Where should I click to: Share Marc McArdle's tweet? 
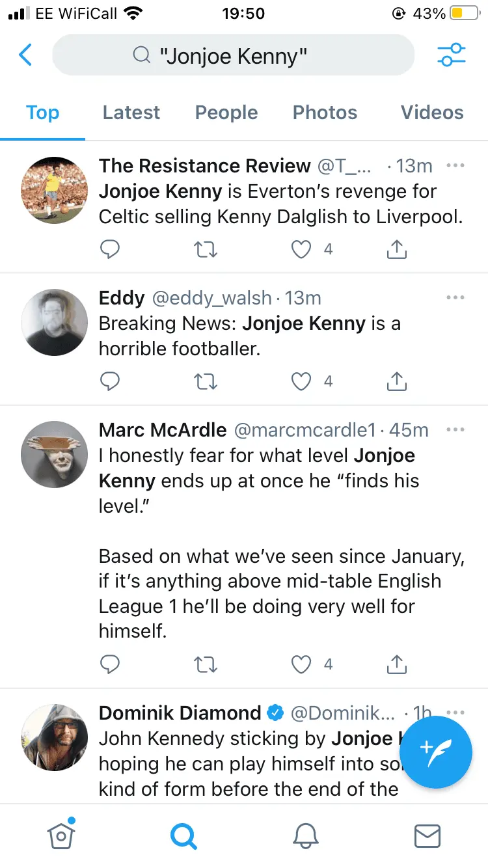click(397, 664)
